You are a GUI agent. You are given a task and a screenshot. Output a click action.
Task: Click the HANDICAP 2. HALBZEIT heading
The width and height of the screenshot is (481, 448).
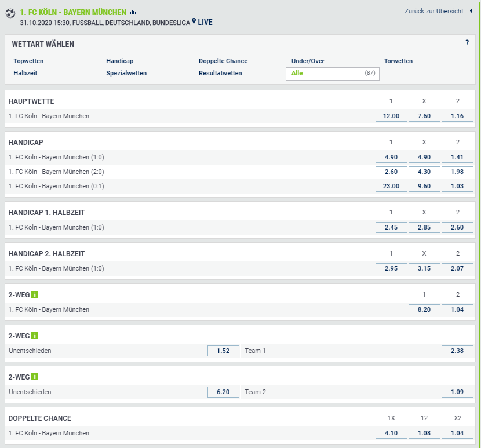pos(46,253)
